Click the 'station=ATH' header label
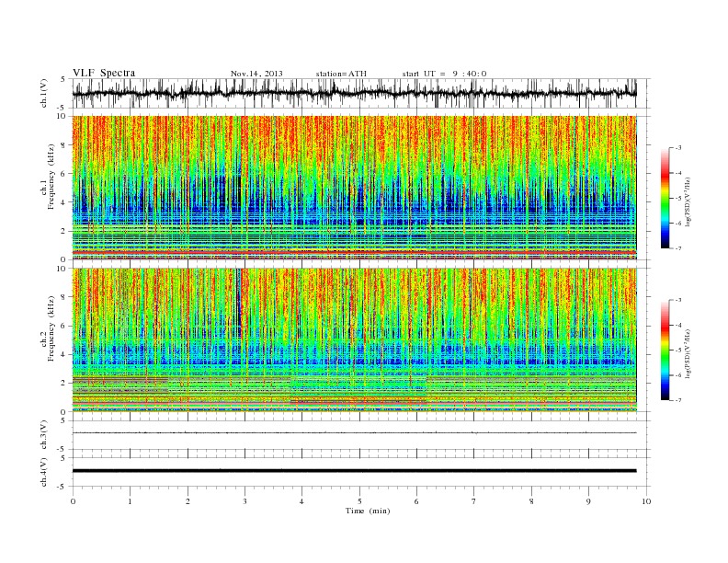This screenshot has width=728, height=563. point(341,74)
